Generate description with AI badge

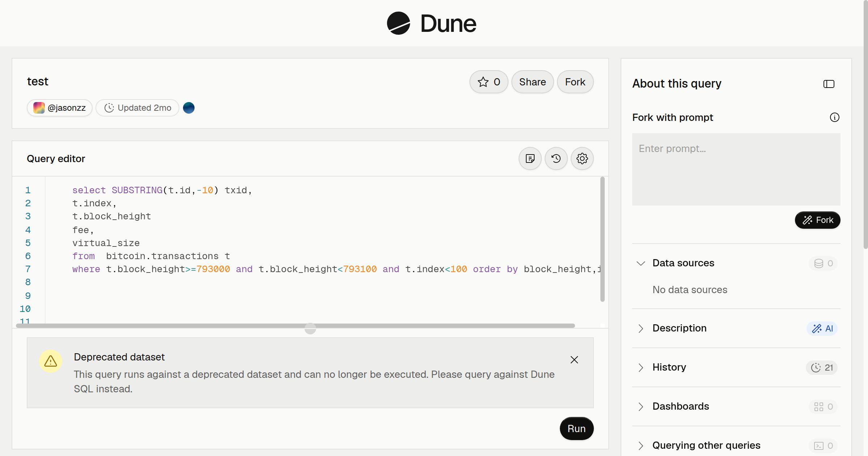(822, 328)
